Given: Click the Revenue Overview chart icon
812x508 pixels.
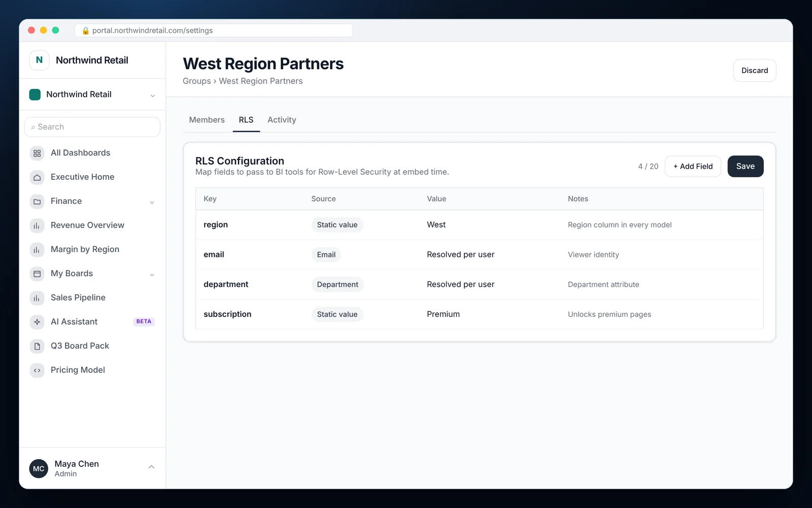Looking at the screenshot, I should (37, 226).
